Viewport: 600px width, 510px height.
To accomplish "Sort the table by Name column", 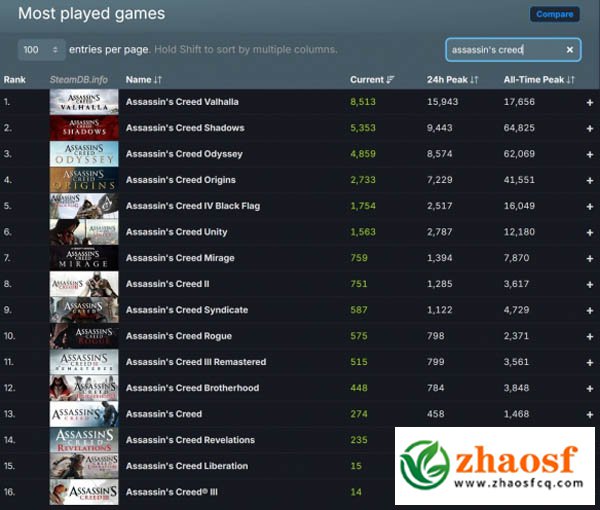I will 144,79.
